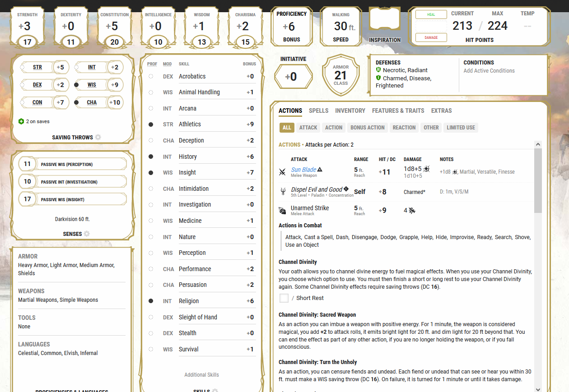
Task: Roll the STR saving throw +5
Action: (61, 67)
